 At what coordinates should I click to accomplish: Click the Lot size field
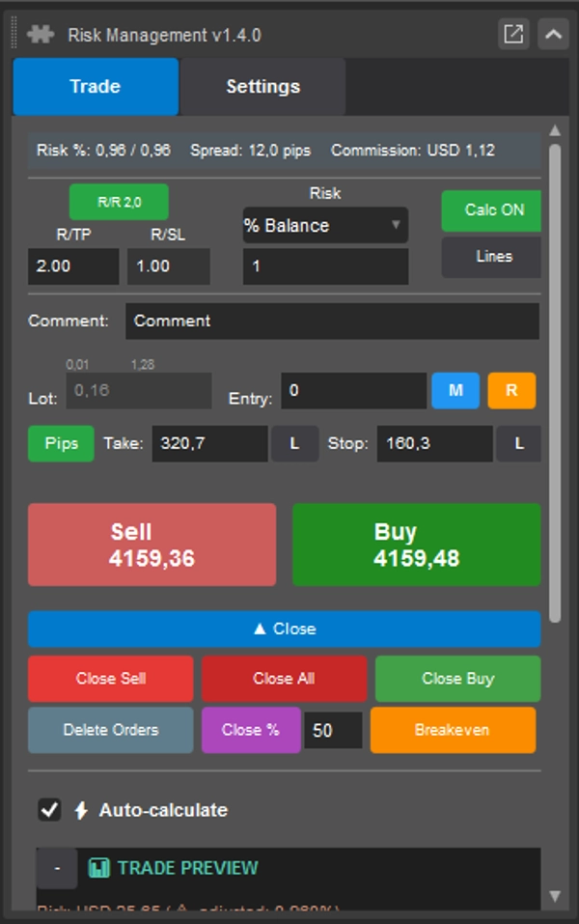pos(139,390)
